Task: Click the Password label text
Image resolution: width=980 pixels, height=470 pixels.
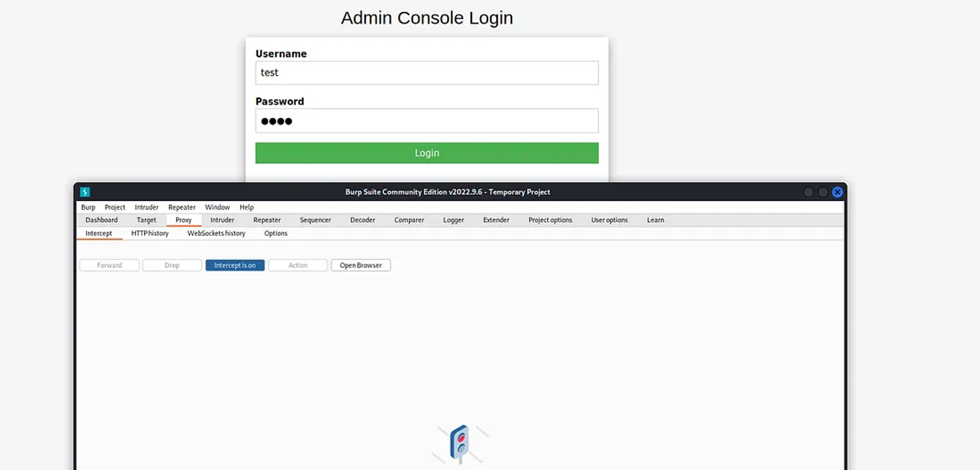Action: (280, 102)
